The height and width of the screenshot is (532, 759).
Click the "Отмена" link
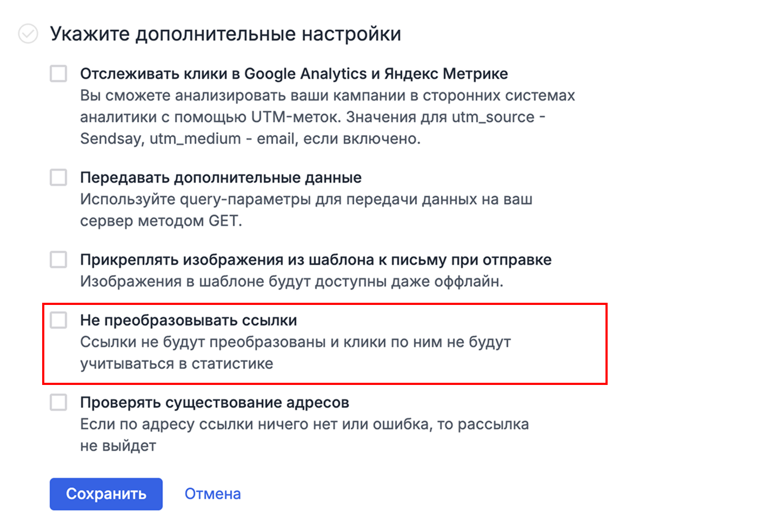[x=212, y=493]
